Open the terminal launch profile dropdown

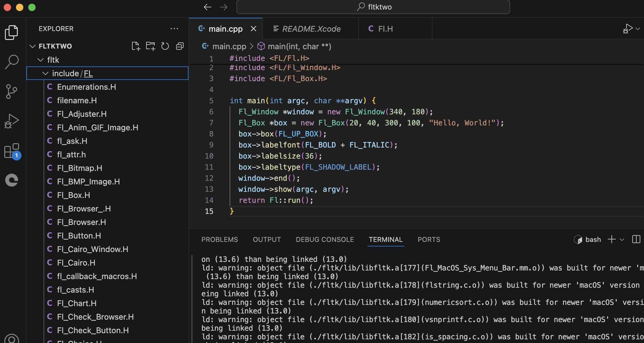622,239
